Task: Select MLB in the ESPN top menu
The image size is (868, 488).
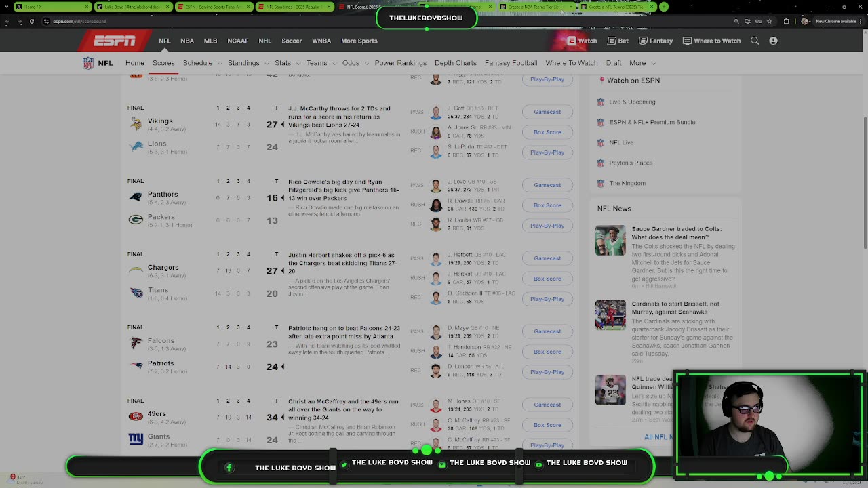Action: pos(210,41)
